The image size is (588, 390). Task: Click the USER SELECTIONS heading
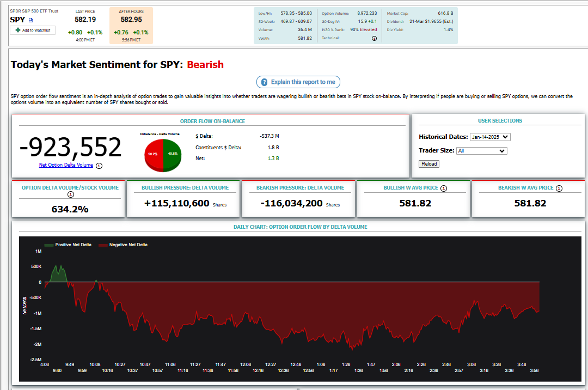tap(500, 121)
